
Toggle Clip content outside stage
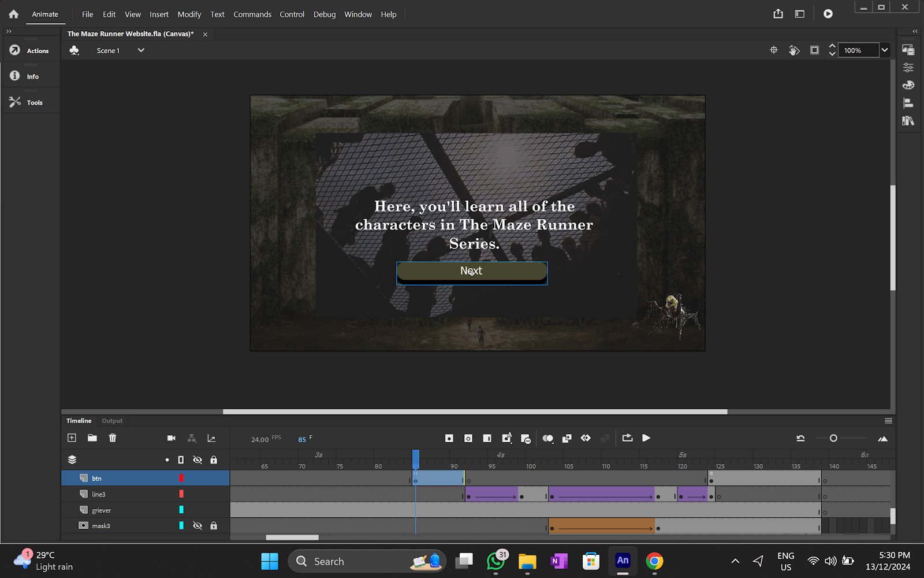coord(814,50)
